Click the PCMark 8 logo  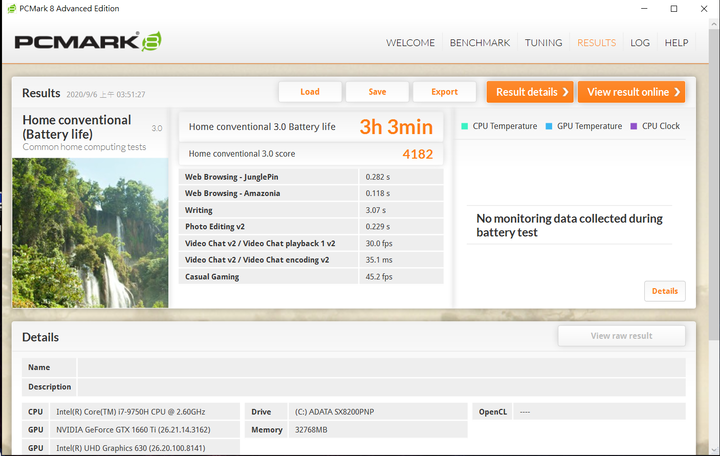click(x=88, y=42)
